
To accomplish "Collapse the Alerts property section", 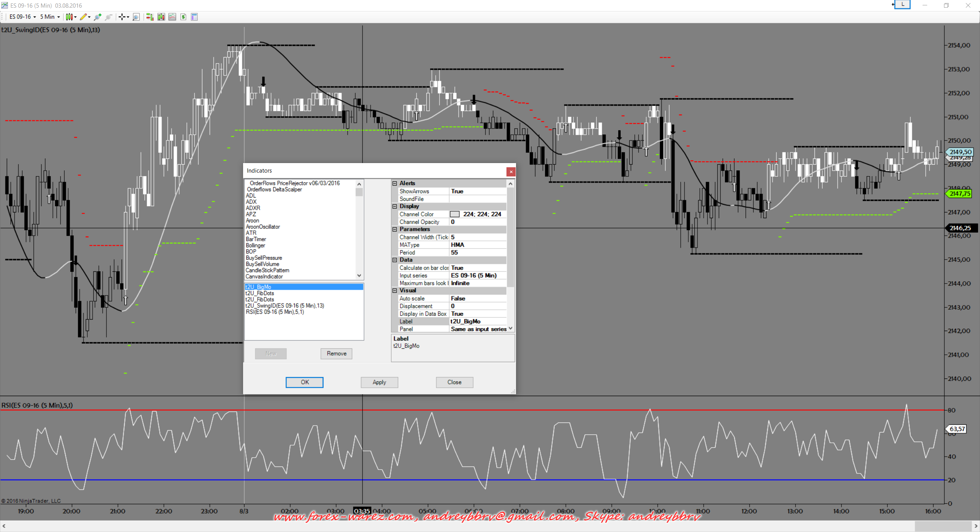I will point(395,183).
